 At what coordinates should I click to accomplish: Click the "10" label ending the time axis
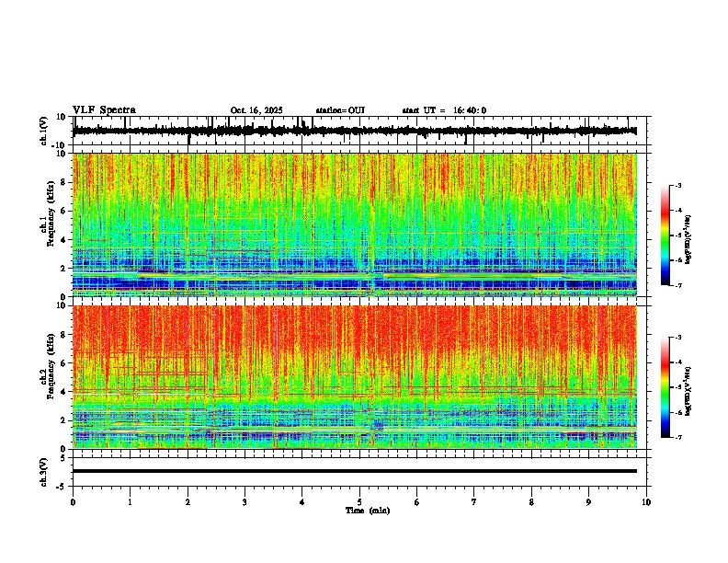pos(646,502)
